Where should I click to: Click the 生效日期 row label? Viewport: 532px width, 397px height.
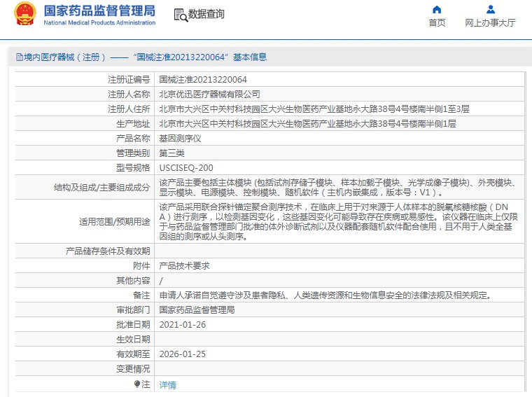tap(133, 340)
